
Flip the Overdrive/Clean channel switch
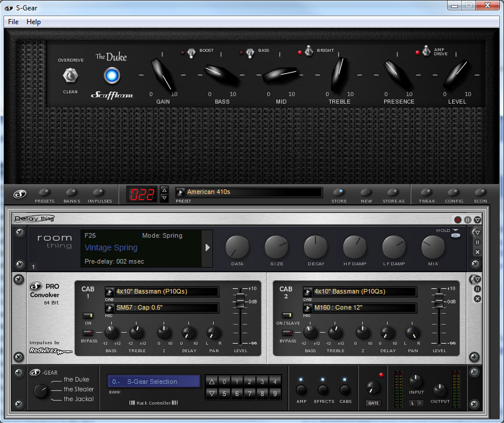(70, 75)
